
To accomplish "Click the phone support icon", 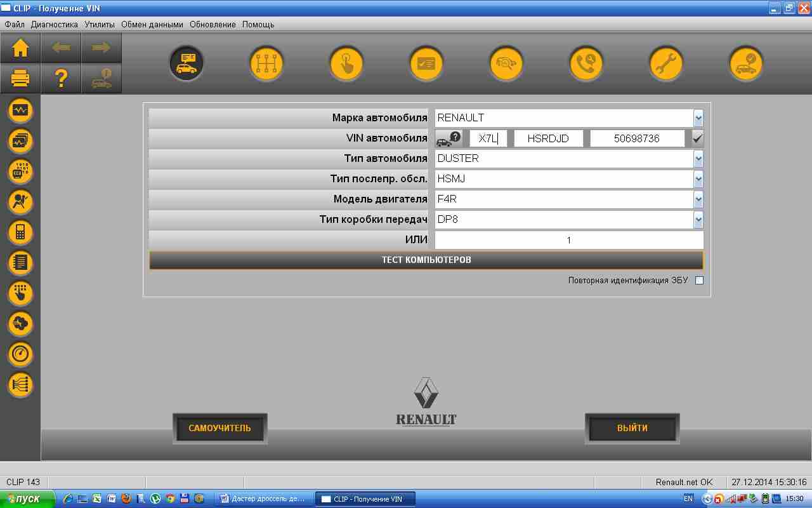I will [x=586, y=63].
